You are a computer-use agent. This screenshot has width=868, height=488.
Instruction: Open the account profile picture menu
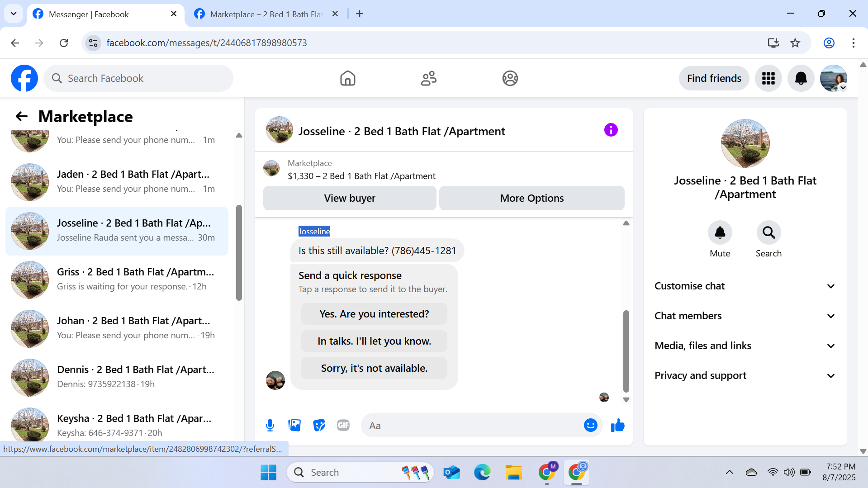(833, 78)
